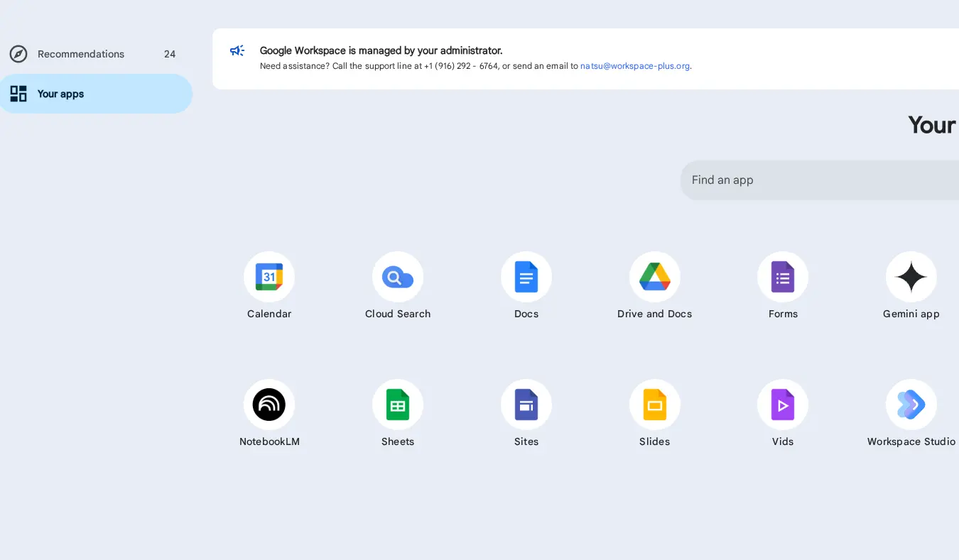Open the Slides app icon
This screenshot has height=560, width=959.
[655, 405]
